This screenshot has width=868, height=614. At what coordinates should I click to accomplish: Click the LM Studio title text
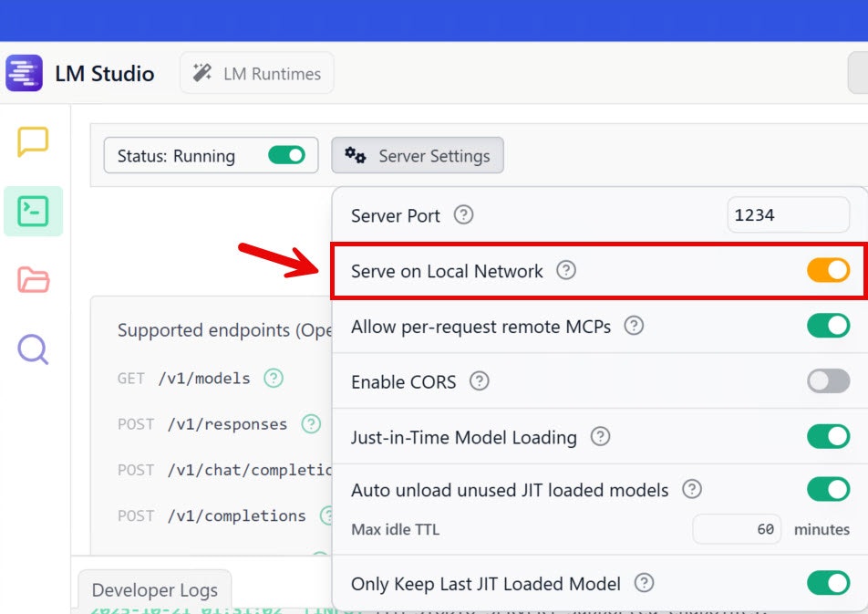[105, 73]
